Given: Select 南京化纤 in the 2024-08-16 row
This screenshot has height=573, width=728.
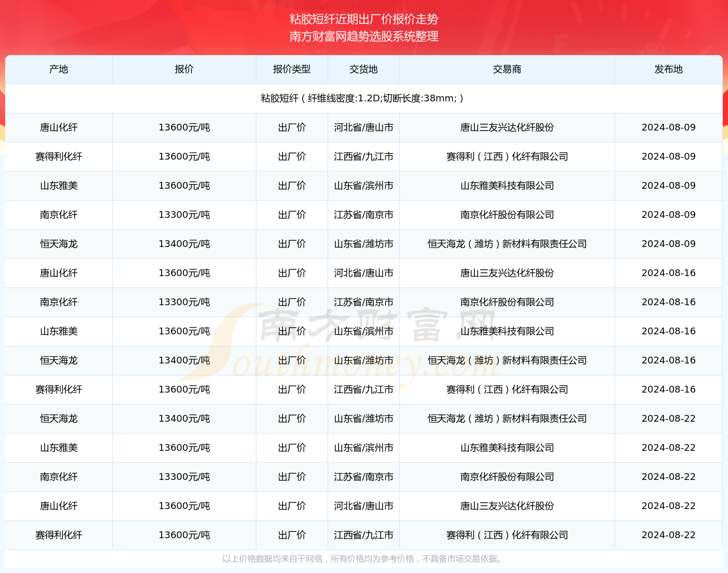Looking at the screenshot, I should point(59,302).
